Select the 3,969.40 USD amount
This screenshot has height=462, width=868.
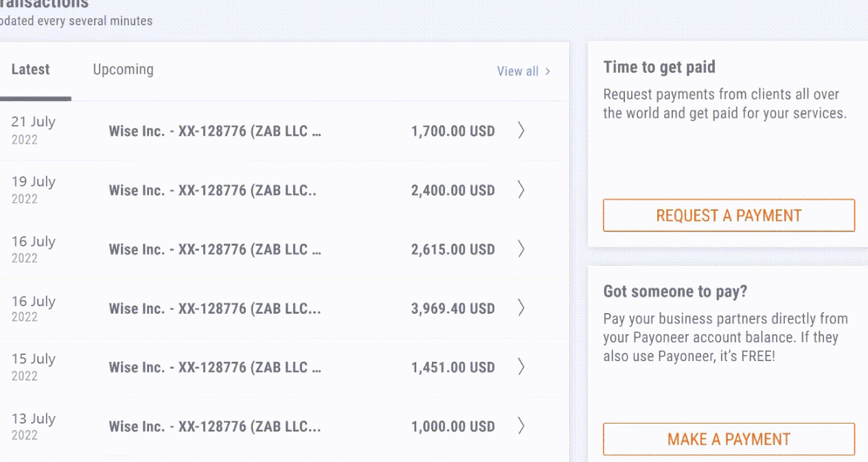453,308
